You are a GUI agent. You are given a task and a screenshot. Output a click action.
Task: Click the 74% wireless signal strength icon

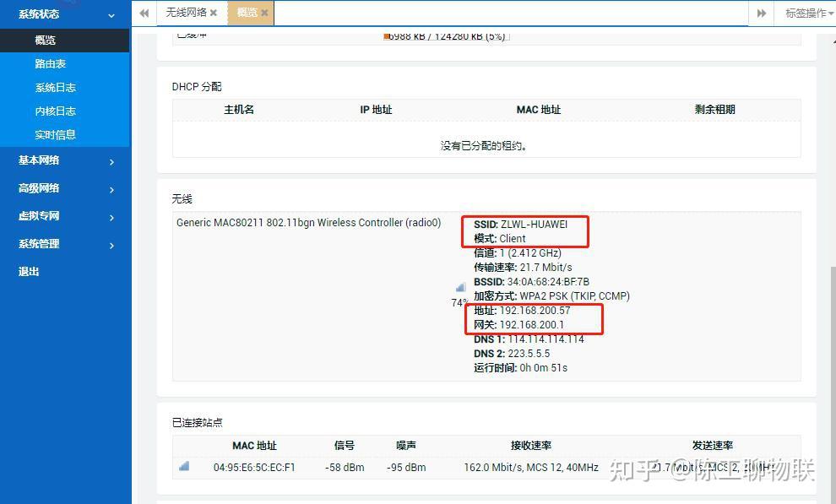point(461,288)
